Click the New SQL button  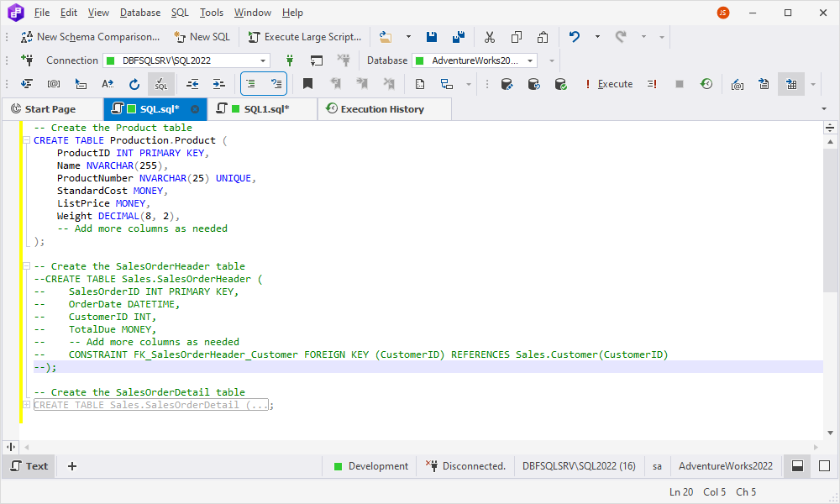tap(202, 37)
